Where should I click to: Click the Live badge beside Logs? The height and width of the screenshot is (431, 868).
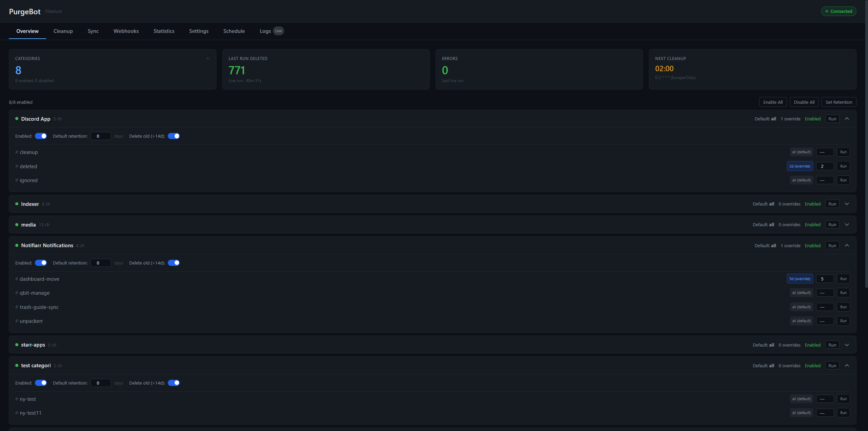[278, 31]
